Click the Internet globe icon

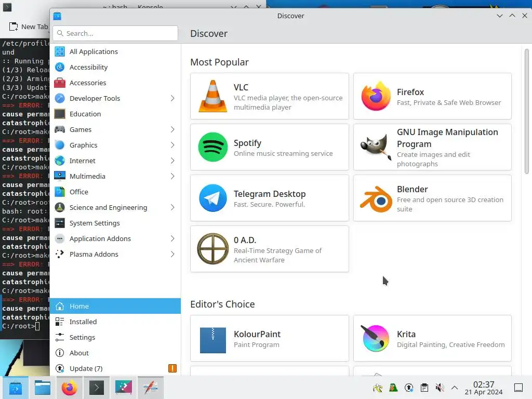click(60, 161)
